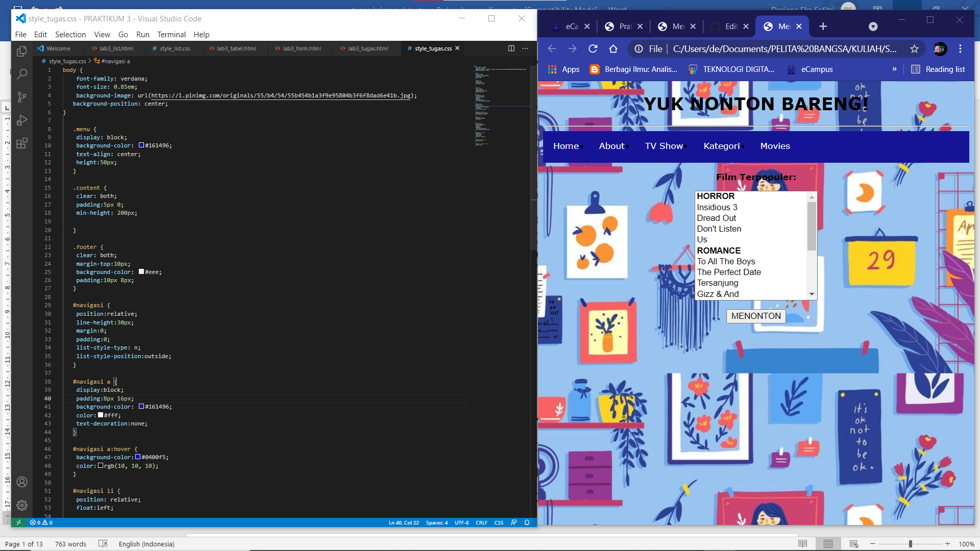Change CSS language mode in status bar
This screenshot has width=980, height=551.
499,522
